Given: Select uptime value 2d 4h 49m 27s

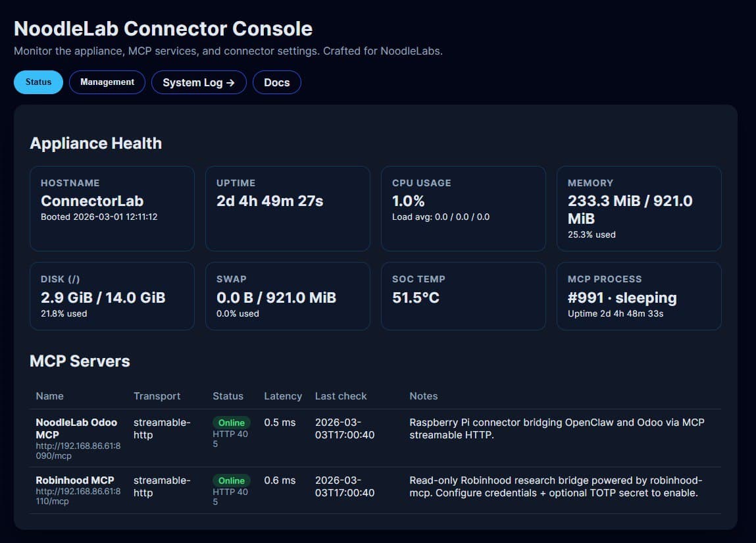Looking at the screenshot, I should click(x=270, y=201).
